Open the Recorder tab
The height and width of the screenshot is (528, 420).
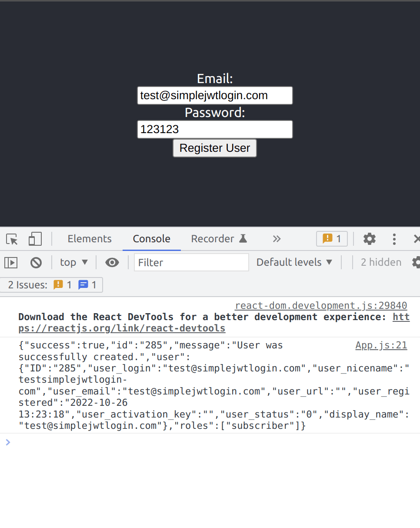219,239
